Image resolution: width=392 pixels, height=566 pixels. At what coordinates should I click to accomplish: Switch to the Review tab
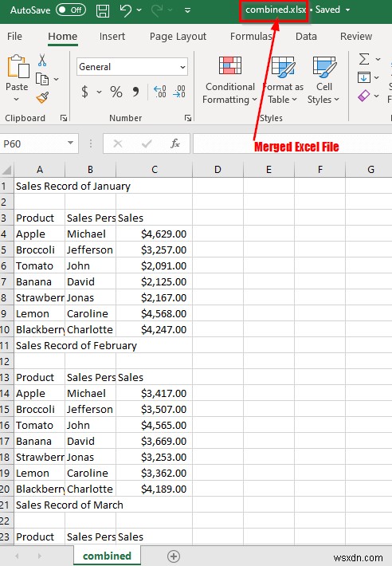(x=356, y=36)
